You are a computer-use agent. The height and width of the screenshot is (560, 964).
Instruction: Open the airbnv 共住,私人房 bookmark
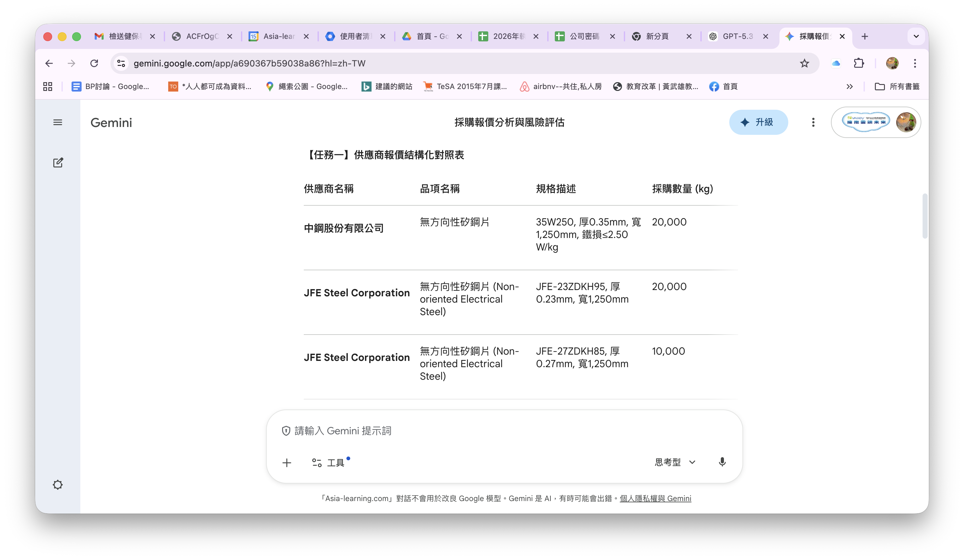[561, 87]
